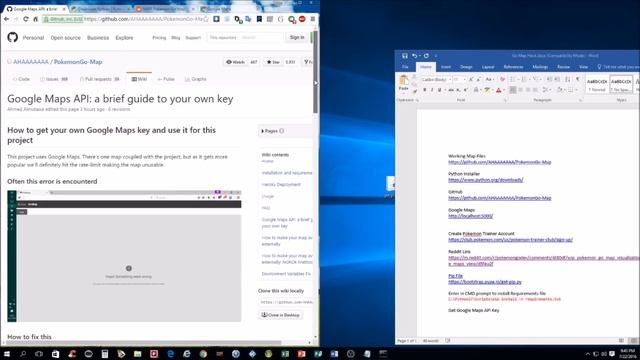This screenshot has width=640, height=360.
Task: Click the Watch button on the repository
Action: click(x=236, y=62)
